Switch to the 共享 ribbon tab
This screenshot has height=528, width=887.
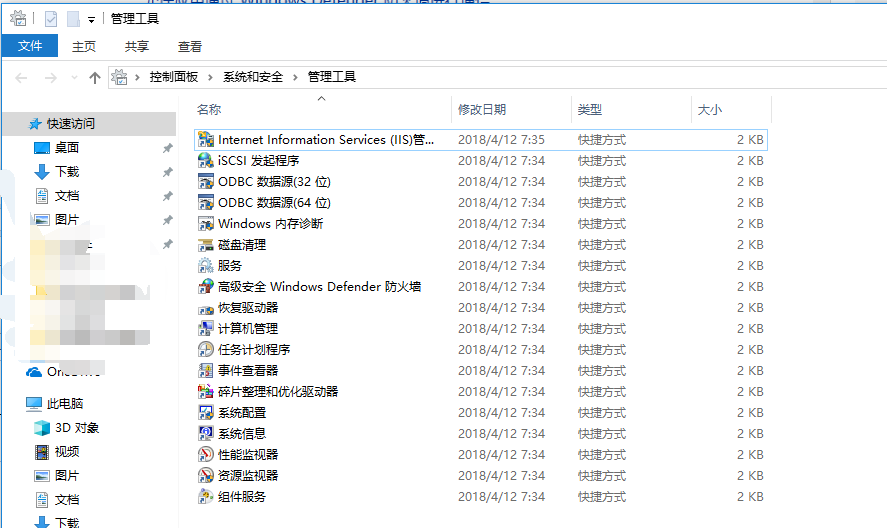[137, 46]
